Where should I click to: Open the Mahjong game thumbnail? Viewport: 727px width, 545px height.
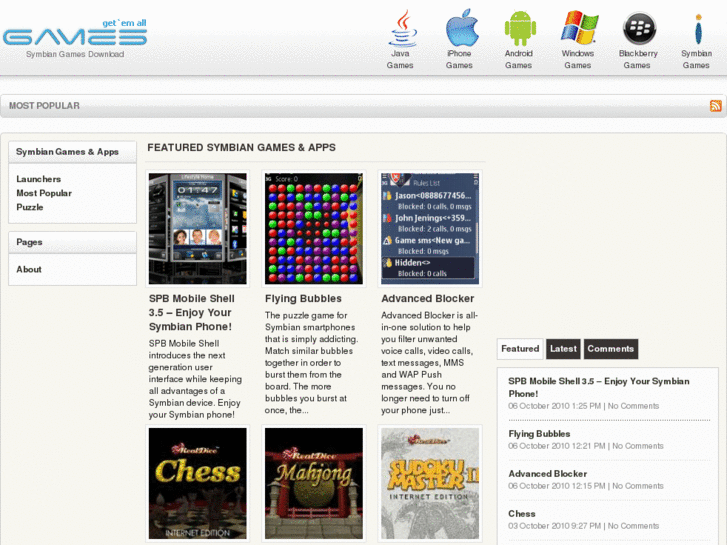coord(314,483)
